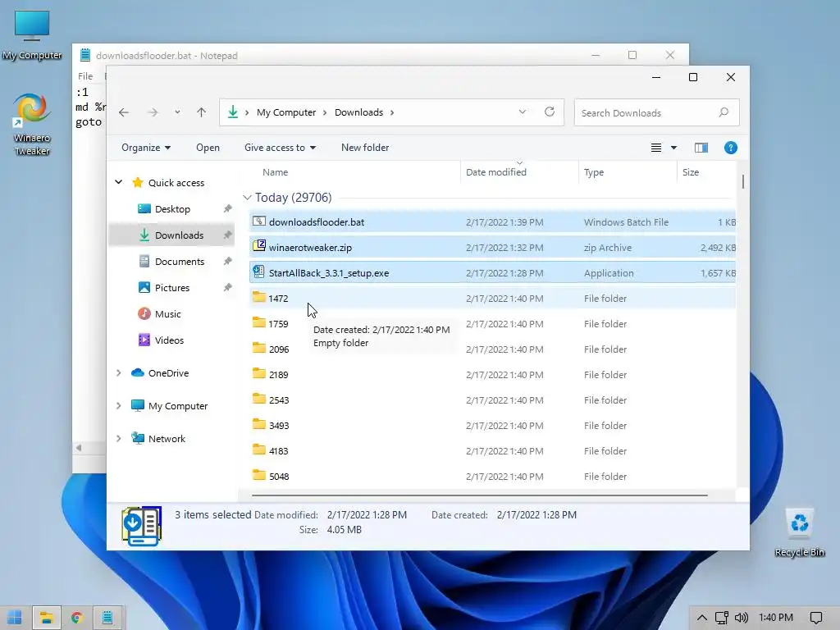Click the forward navigation arrow in Explorer
The height and width of the screenshot is (630, 840).
coord(153,112)
